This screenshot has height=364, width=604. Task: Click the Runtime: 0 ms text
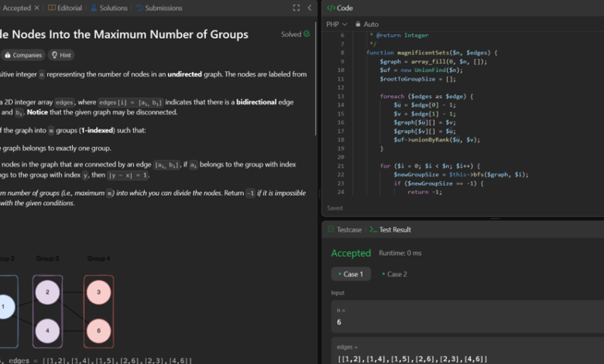(x=400, y=253)
